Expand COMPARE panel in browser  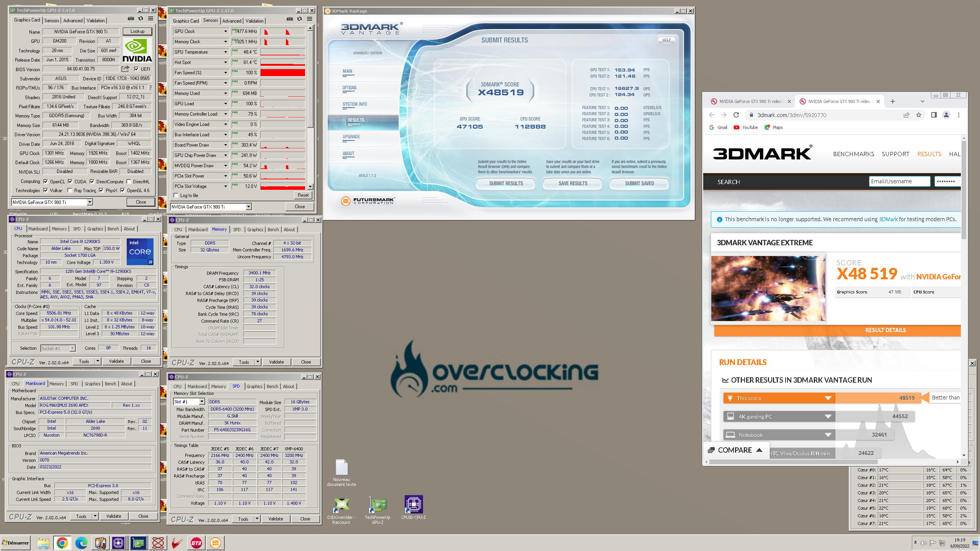[x=735, y=450]
